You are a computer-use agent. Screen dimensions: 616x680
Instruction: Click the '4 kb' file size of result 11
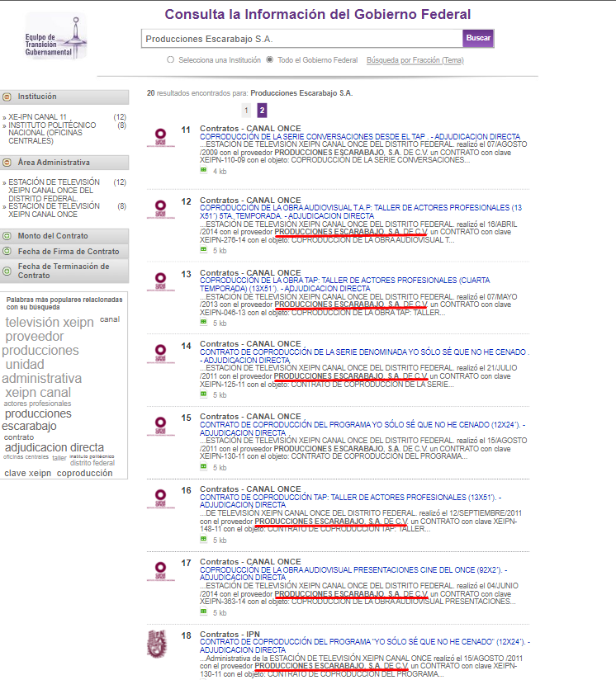point(220,172)
